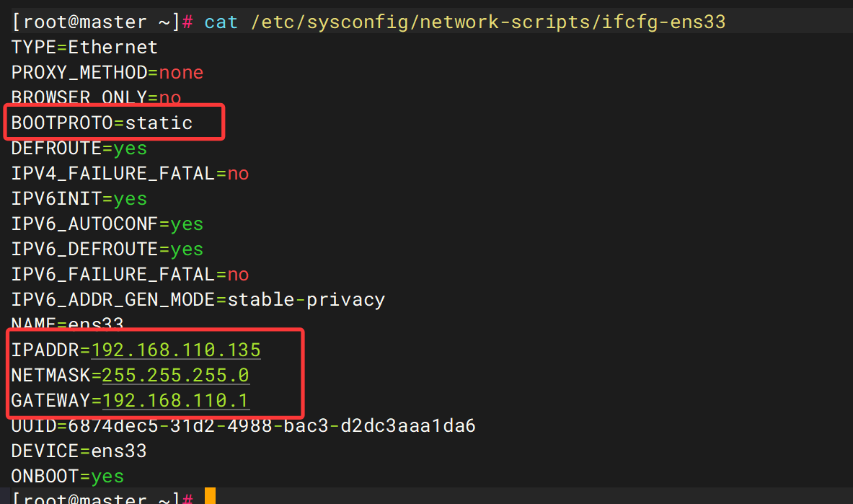853x504 pixels.
Task: Click the IPV6_DEFROUTE line
Action: (107, 249)
